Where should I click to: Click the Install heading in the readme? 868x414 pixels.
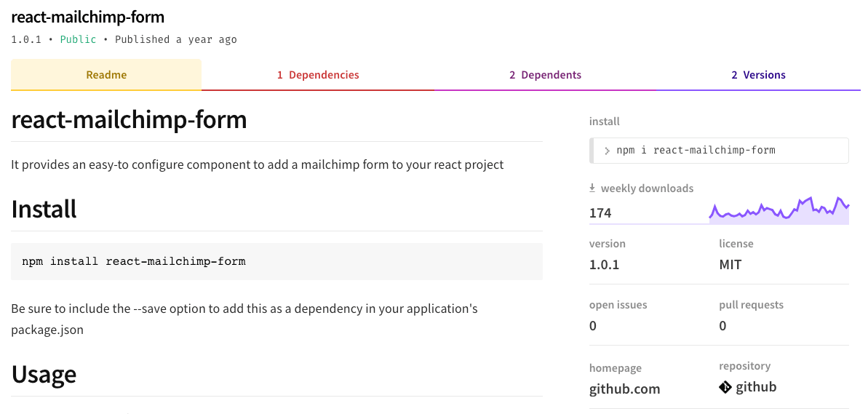pos(44,210)
